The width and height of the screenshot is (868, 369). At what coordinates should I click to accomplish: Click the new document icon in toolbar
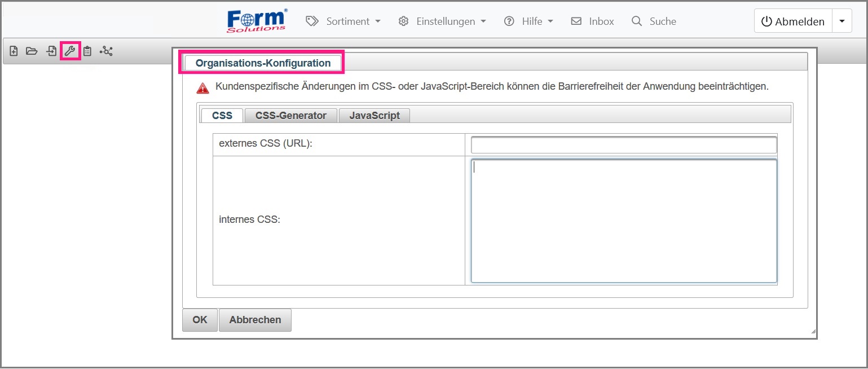click(14, 51)
